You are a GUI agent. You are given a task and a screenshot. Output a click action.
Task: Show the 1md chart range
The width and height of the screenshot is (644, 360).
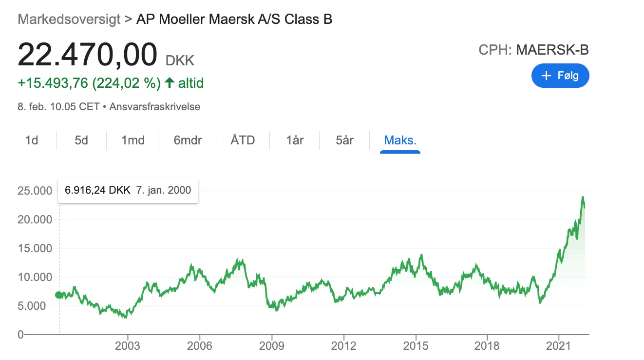pyautogui.click(x=133, y=140)
